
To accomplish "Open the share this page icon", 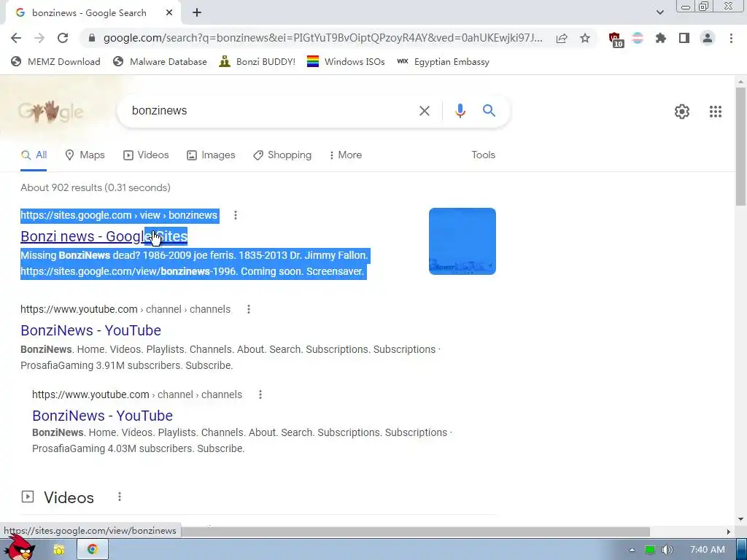I will point(562,38).
